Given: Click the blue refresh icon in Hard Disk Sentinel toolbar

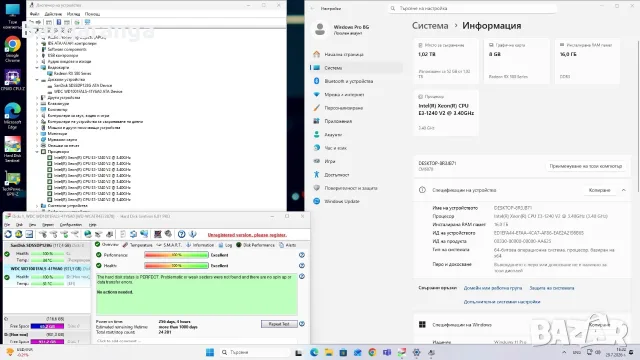Looking at the screenshot, I should (x=8, y=234).
